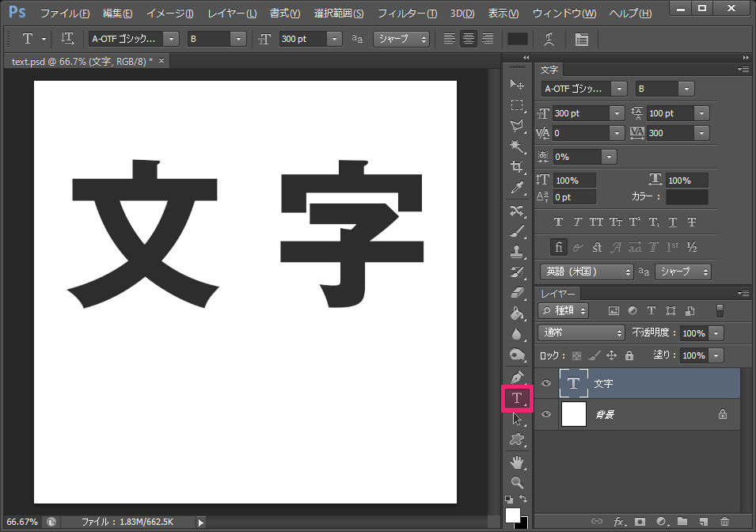Open the layer blend mode 通常 dropdown
Viewport: 756px width, 532px height.
pyautogui.click(x=582, y=333)
